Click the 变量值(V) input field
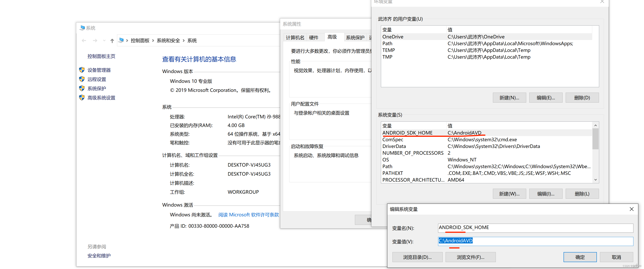 pyautogui.click(x=535, y=241)
